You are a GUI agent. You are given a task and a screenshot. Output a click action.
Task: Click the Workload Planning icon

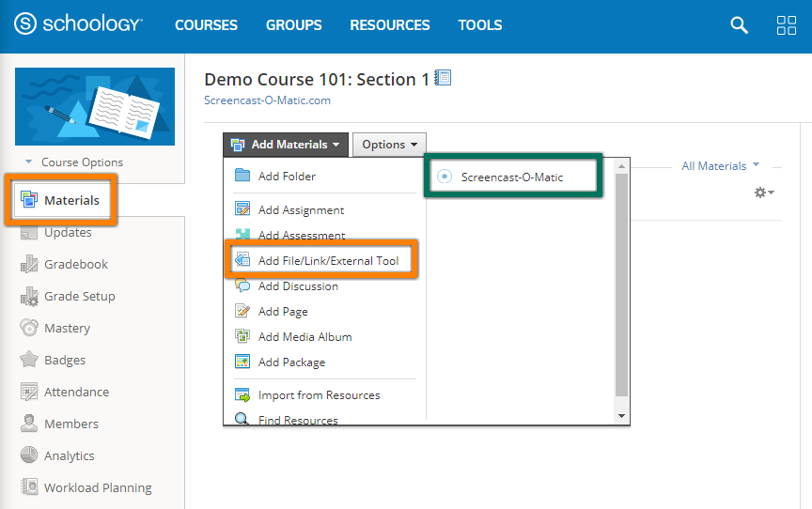(29, 486)
